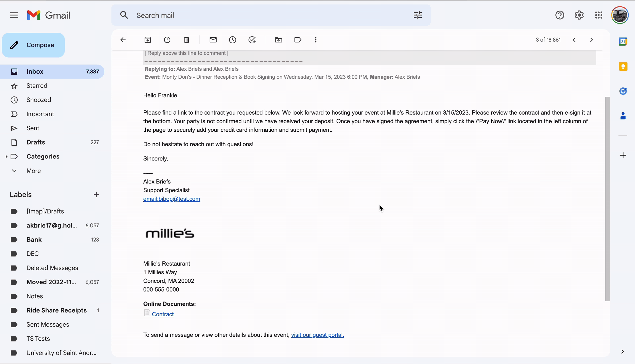Select the akbrie17@g.hol... label
This screenshot has width=635, height=364.
52,225
